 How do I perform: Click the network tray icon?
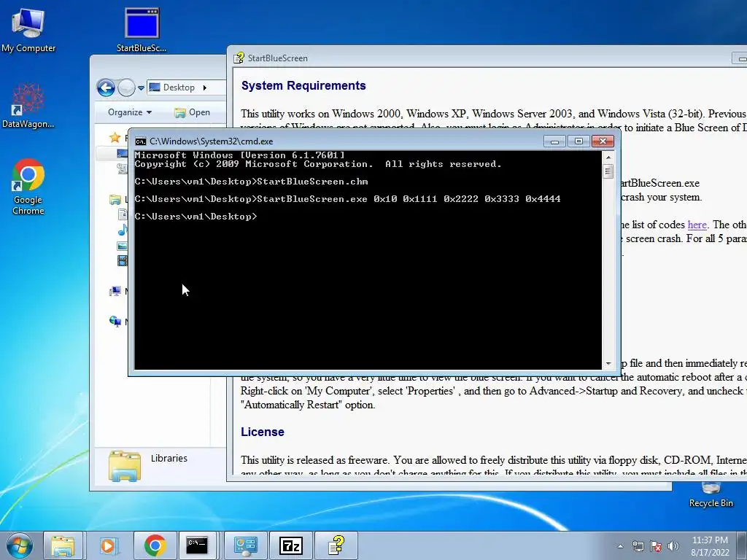tap(638, 546)
